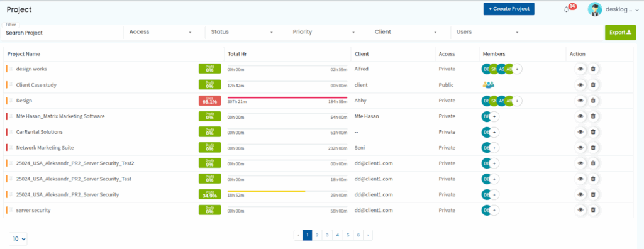
Task: Delete the server security project
Action: point(592,211)
